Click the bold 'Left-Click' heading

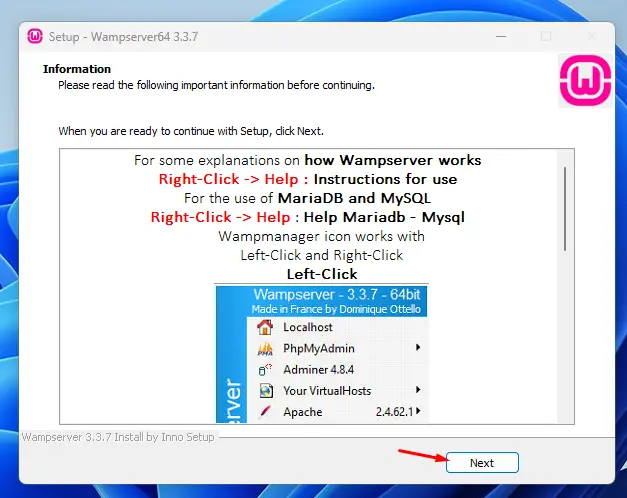322,274
